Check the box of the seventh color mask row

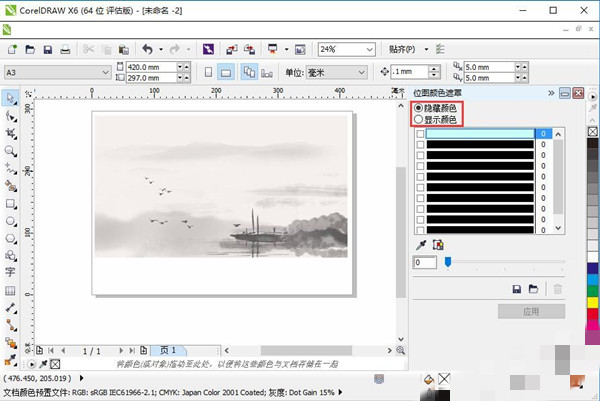[420, 198]
